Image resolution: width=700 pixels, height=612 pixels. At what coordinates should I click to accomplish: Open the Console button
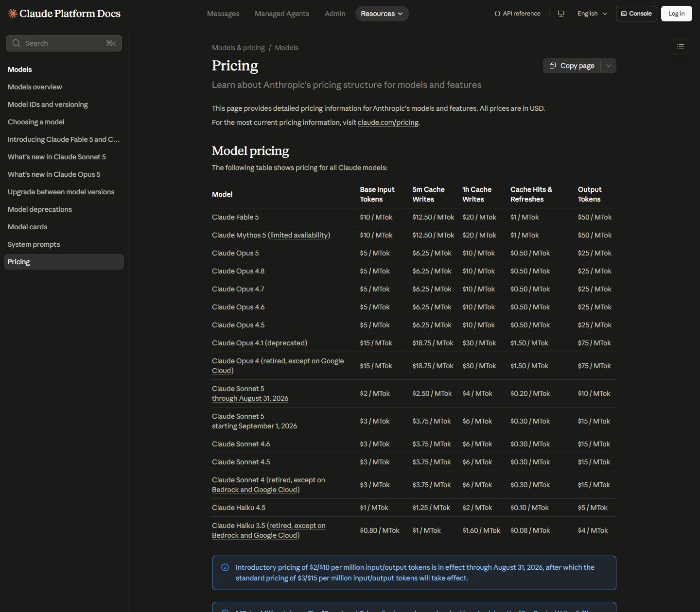636,14
